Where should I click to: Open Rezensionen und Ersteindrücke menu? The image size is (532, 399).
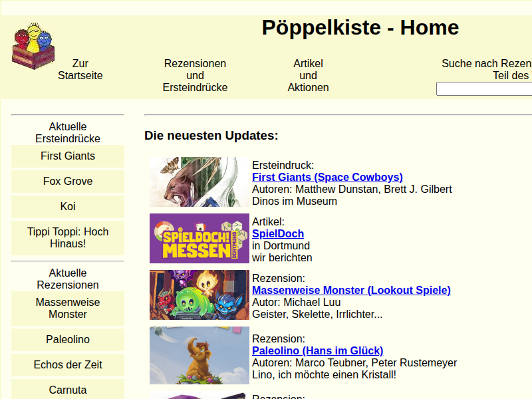(195, 75)
